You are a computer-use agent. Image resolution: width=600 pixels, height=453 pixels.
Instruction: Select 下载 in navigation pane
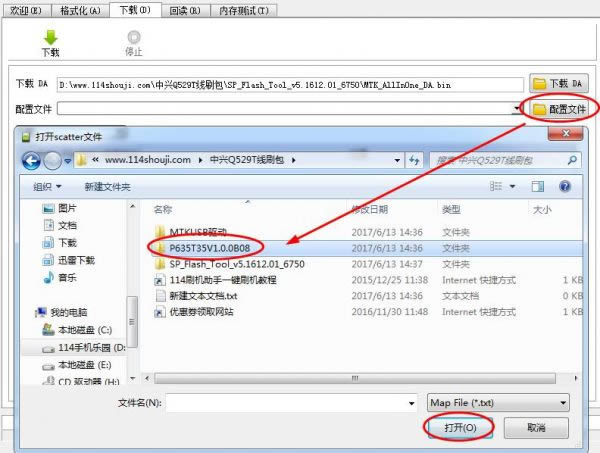pos(60,243)
